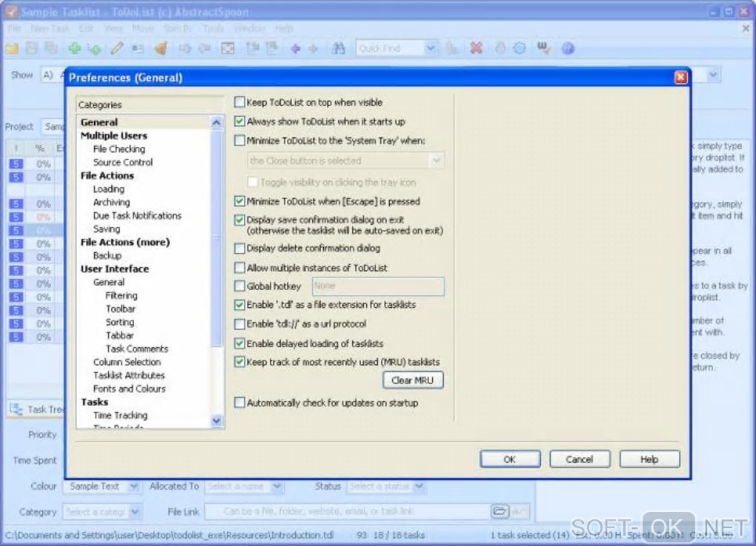This screenshot has height=546, width=756.
Task: Click the binoculars find tasks icon
Action: [x=339, y=48]
